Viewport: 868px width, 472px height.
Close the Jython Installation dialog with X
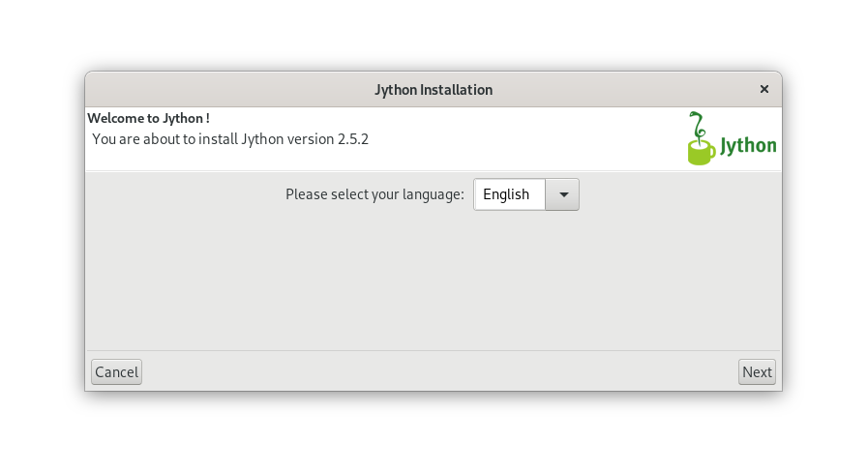[x=763, y=89]
